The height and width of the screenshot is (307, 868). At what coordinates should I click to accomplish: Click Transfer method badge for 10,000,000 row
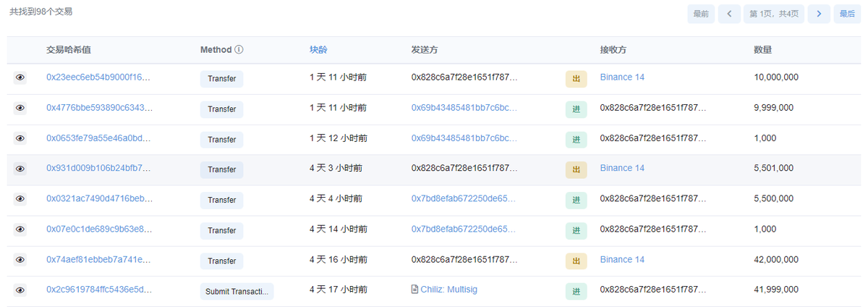tap(221, 78)
